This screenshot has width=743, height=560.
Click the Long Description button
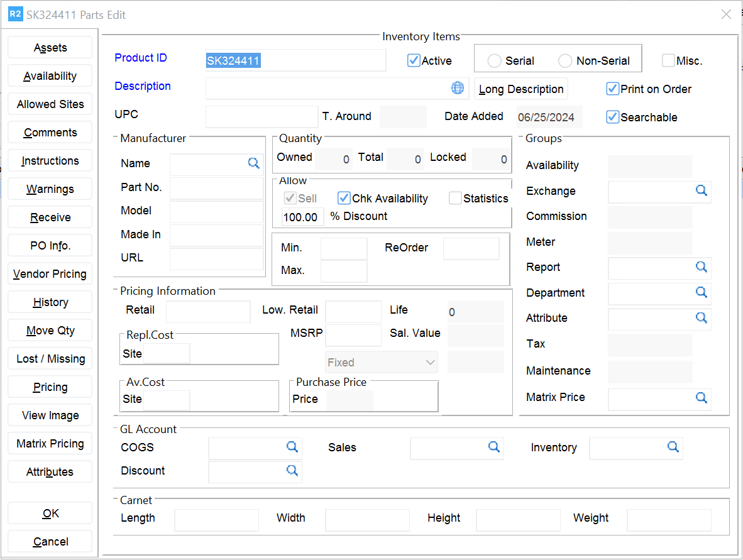(x=520, y=89)
